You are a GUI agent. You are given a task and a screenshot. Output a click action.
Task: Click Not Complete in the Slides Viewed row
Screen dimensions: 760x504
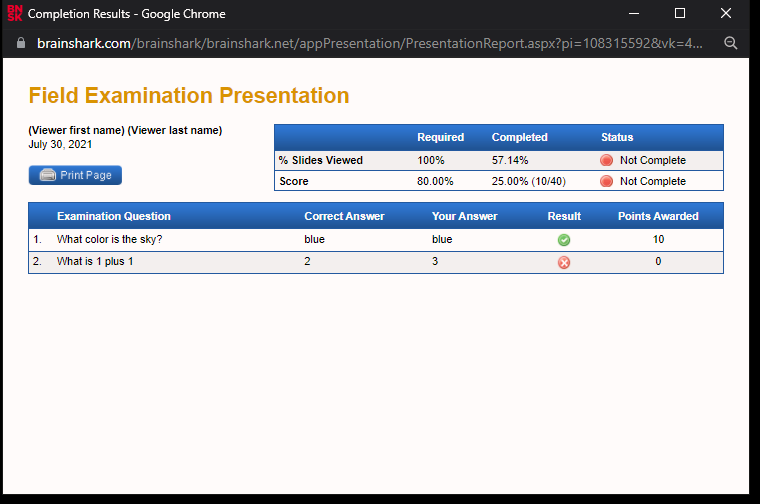tap(653, 160)
